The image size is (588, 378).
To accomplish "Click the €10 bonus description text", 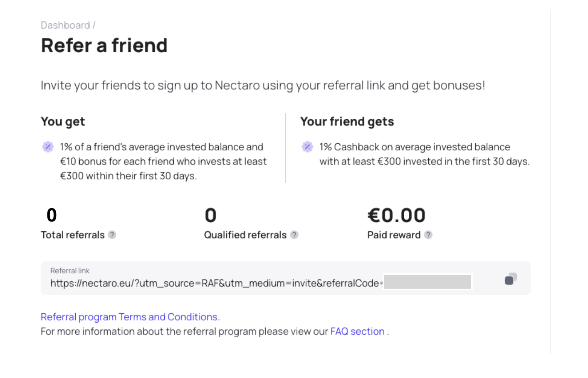I will click(x=163, y=162).
